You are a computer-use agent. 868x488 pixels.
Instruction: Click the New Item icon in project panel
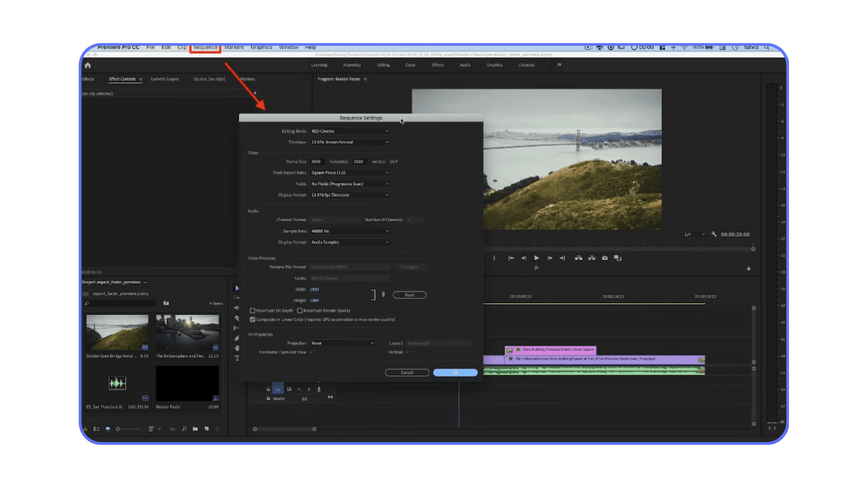point(207,429)
